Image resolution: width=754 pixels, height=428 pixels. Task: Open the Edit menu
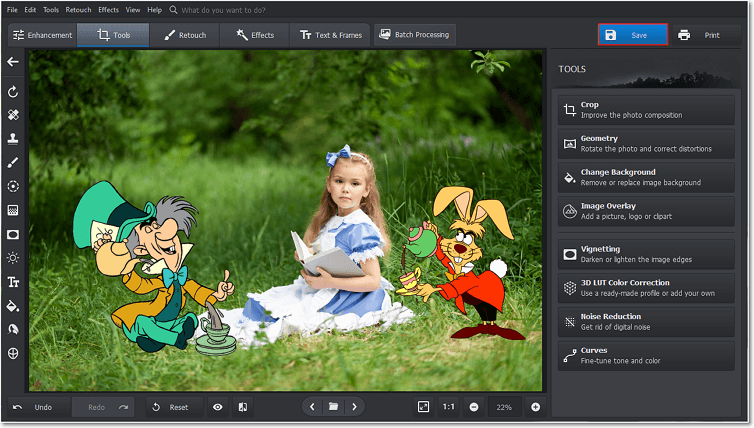click(30, 10)
